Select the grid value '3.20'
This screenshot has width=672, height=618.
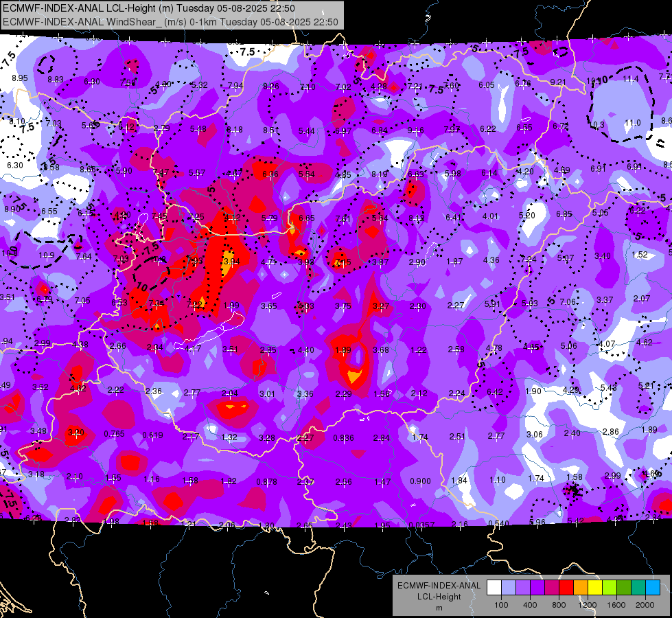(76, 433)
